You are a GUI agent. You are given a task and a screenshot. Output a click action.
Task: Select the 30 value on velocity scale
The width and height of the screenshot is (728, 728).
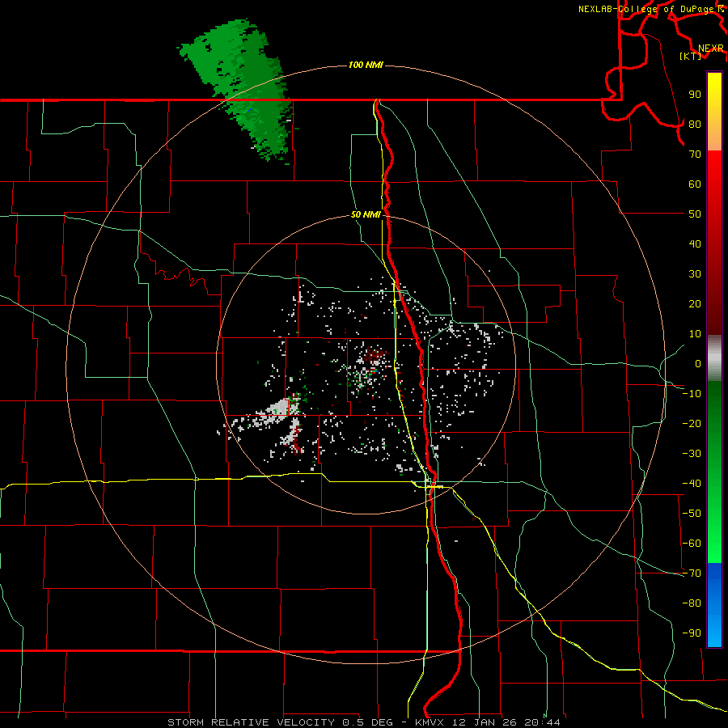[x=695, y=274]
